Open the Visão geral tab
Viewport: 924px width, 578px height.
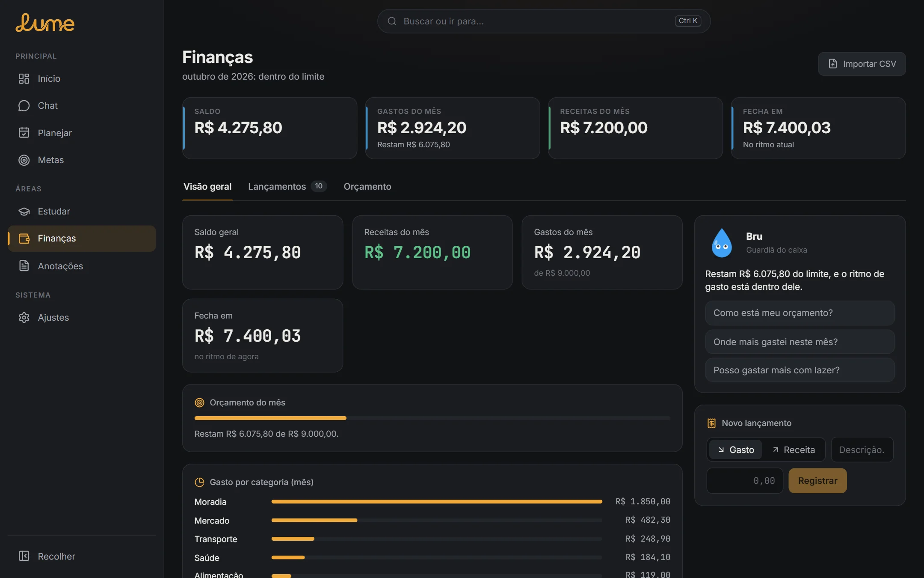click(207, 187)
